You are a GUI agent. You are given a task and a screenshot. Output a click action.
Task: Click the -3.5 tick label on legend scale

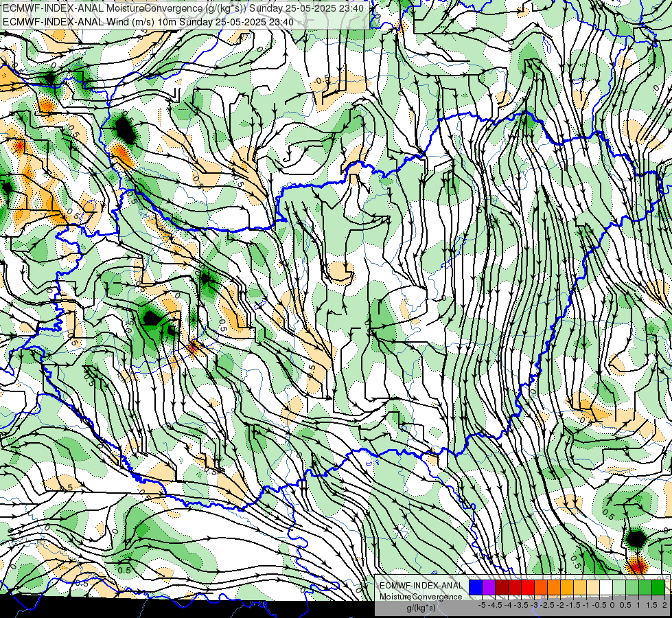[521, 605]
